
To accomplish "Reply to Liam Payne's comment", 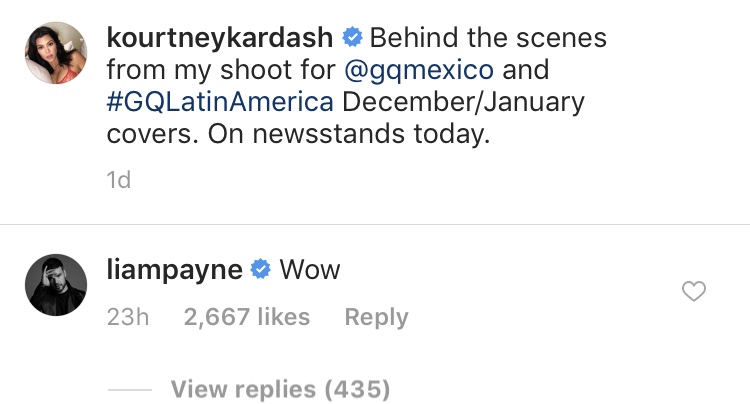I will [x=376, y=317].
